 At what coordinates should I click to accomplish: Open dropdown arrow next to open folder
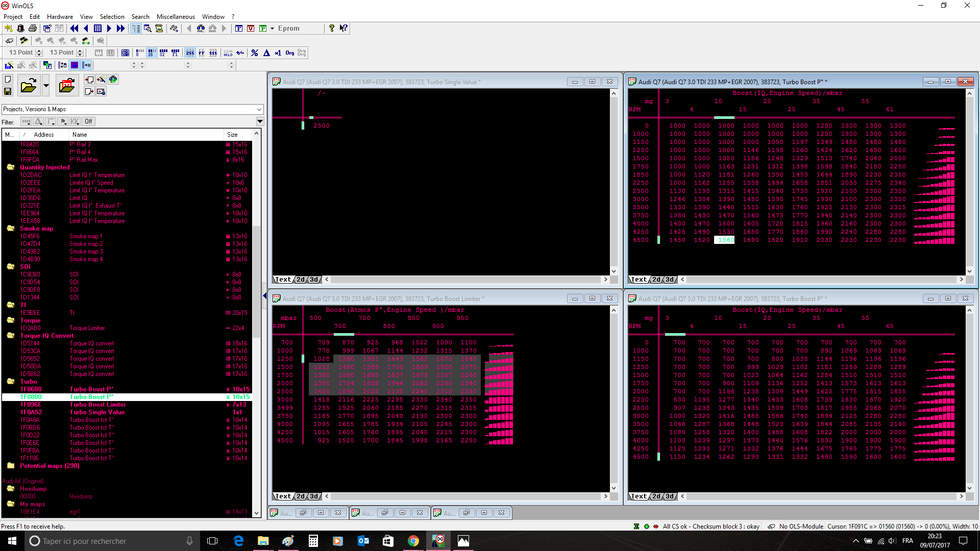[46, 86]
